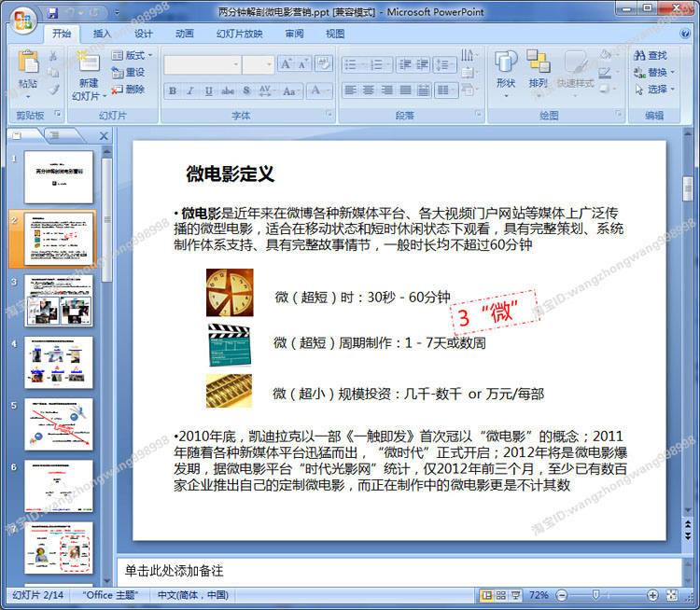Close the slide thumbnail pane
The width and height of the screenshot is (700, 610).
(x=104, y=135)
